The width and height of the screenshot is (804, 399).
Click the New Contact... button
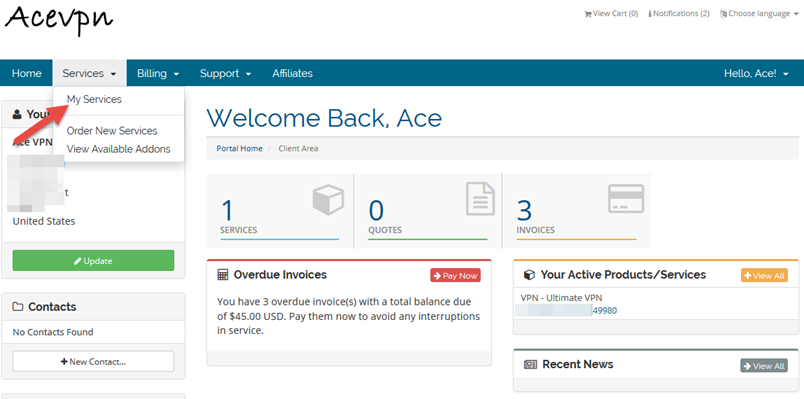point(93,361)
